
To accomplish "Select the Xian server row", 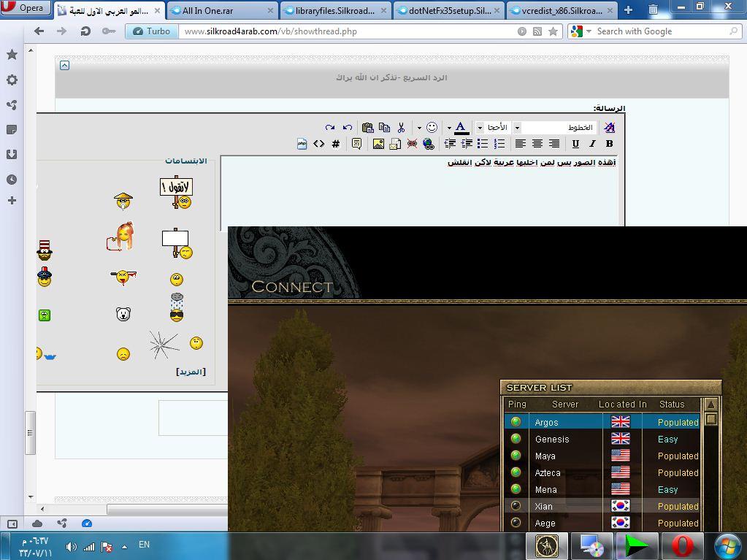I will (x=602, y=506).
